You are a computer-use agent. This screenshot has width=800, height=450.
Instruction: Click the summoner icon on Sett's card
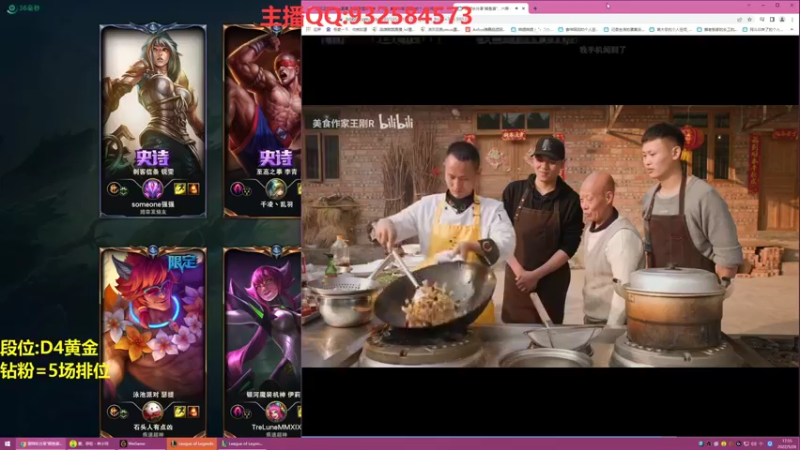pos(153,411)
